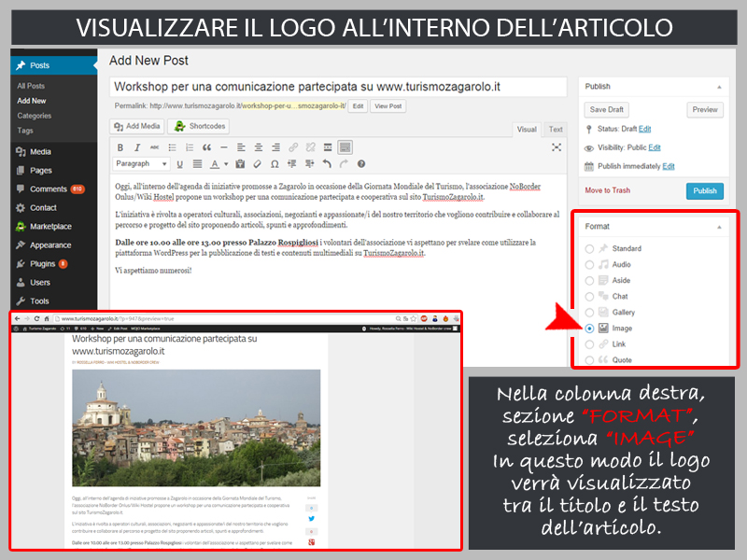Click the Move to Trash link
747x560 pixels.
click(608, 190)
